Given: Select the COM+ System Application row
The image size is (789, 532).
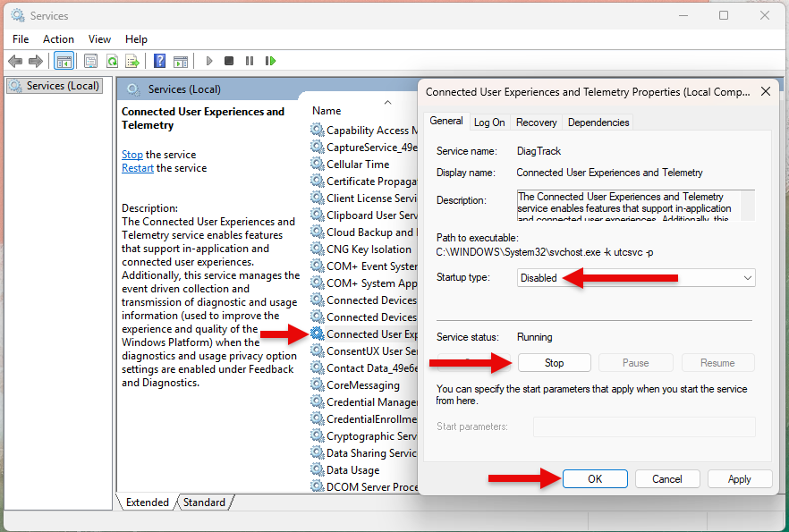Looking at the screenshot, I should tap(364, 283).
